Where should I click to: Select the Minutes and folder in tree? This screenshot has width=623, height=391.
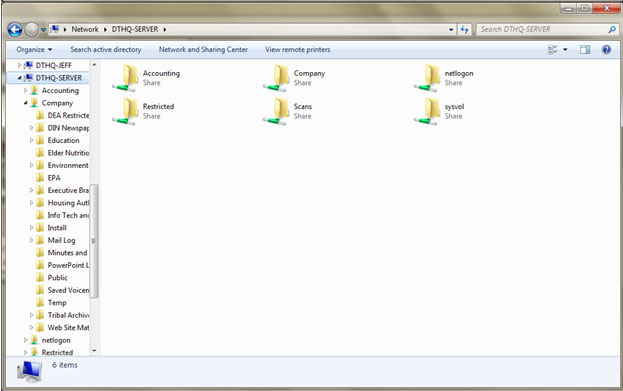[67, 253]
